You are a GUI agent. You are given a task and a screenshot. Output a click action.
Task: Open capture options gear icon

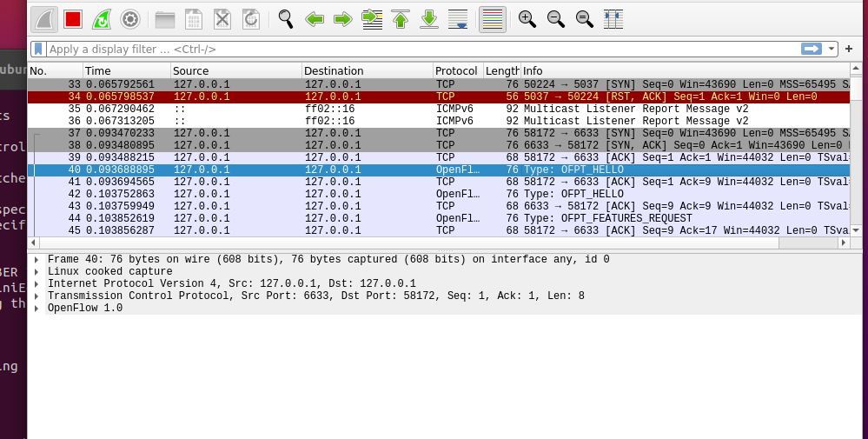pyautogui.click(x=130, y=19)
